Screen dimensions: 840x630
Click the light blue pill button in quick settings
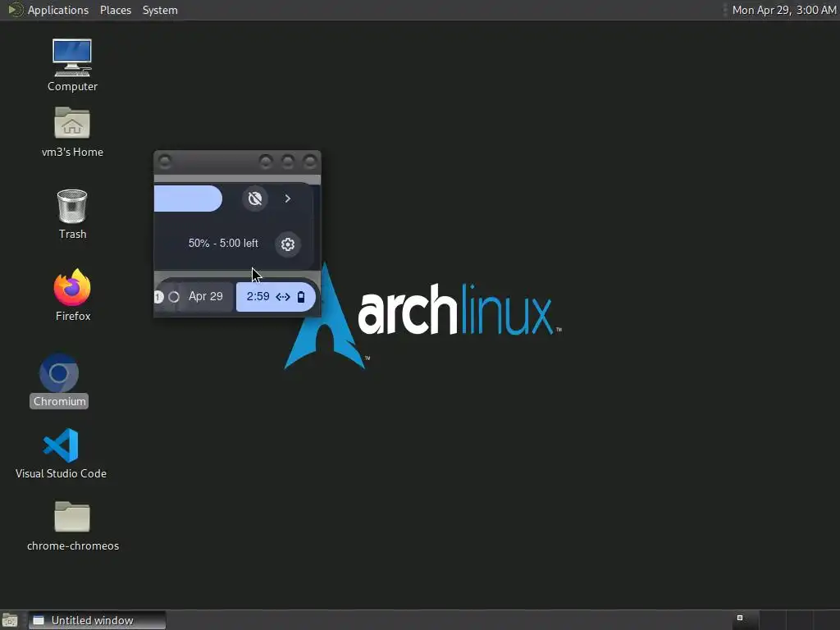coord(188,199)
